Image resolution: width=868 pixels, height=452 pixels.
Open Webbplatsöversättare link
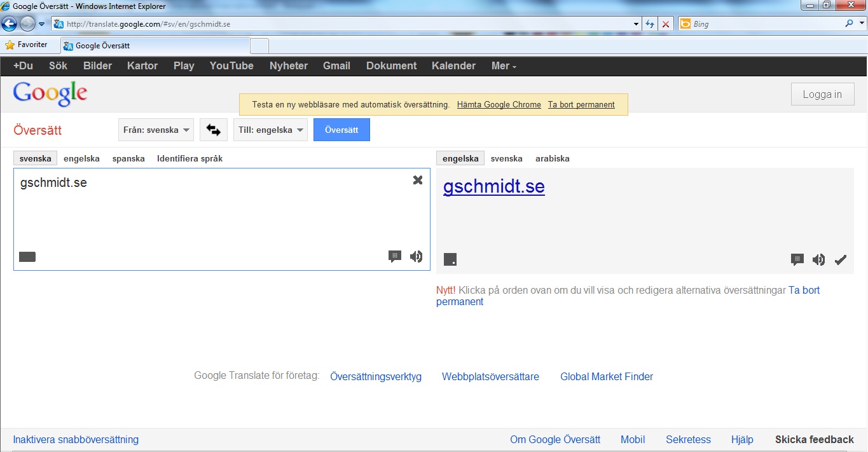[490, 376]
